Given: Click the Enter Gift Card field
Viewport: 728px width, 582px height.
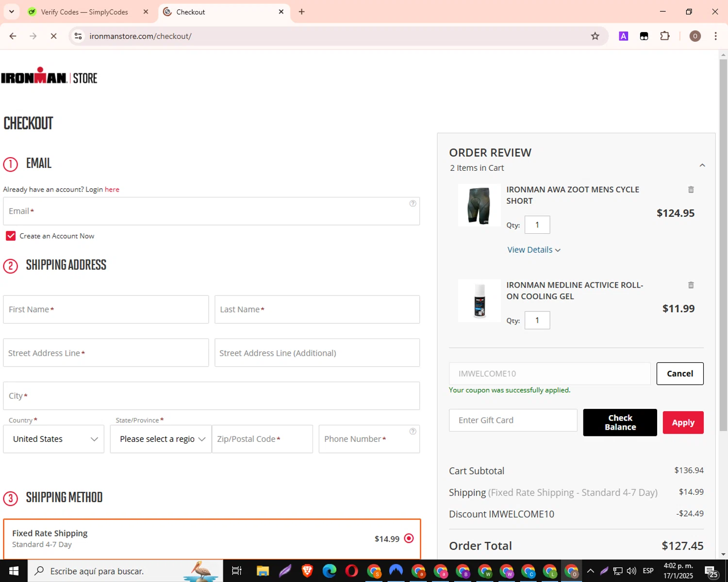Looking at the screenshot, I should 513,420.
